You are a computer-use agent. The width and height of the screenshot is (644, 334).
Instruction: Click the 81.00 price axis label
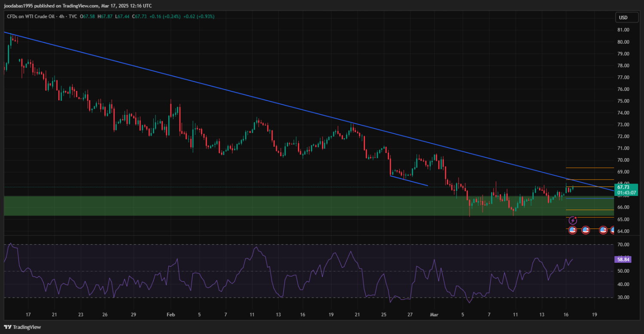(x=623, y=30)
